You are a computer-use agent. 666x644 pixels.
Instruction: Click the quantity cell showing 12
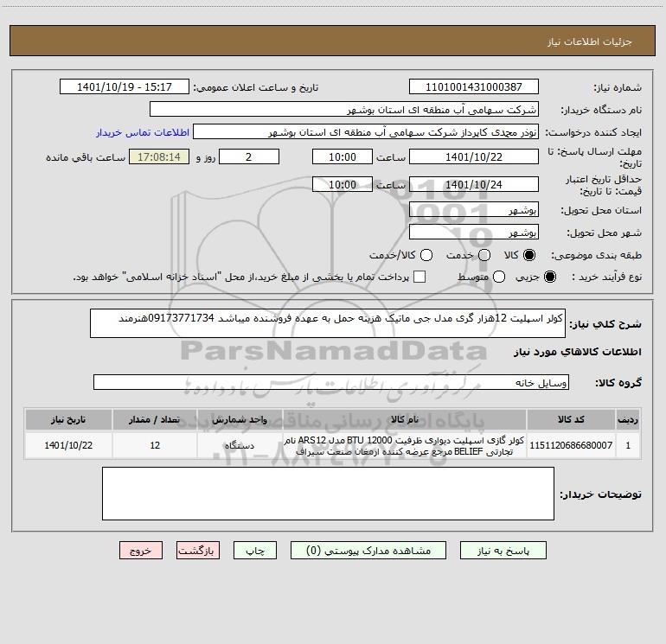coord(155,445)
